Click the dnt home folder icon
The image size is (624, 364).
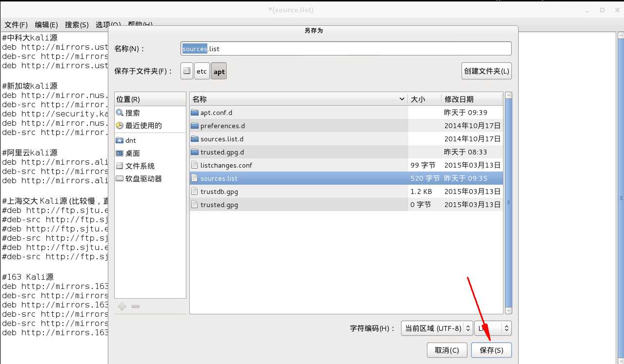tap(120, 140)
